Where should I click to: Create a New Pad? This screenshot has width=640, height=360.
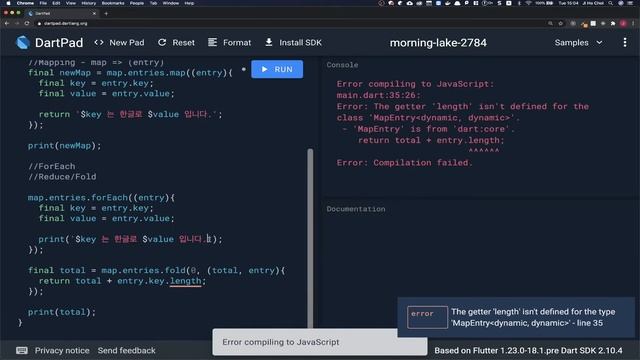tap(119, 42)
